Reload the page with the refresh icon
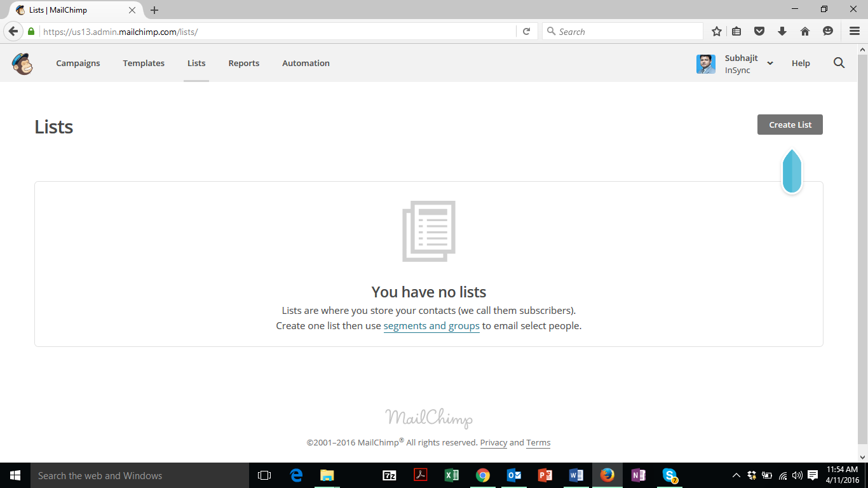 pos(526,31)
